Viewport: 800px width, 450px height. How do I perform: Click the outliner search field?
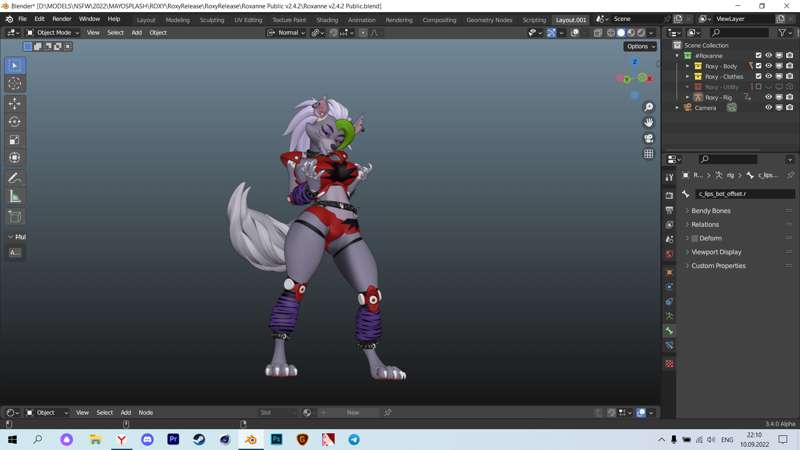pyautogui.click(x=739, y=33)
